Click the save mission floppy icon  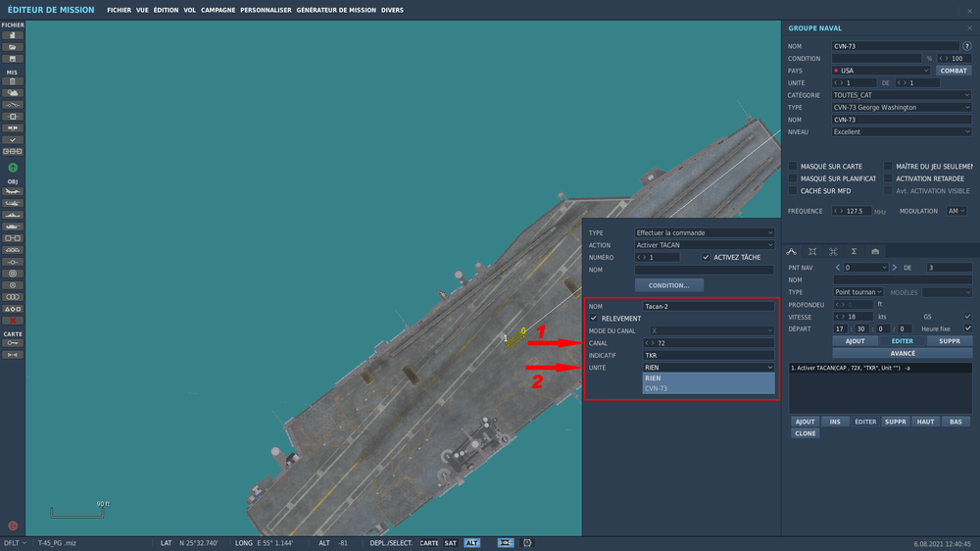[13, 59]
